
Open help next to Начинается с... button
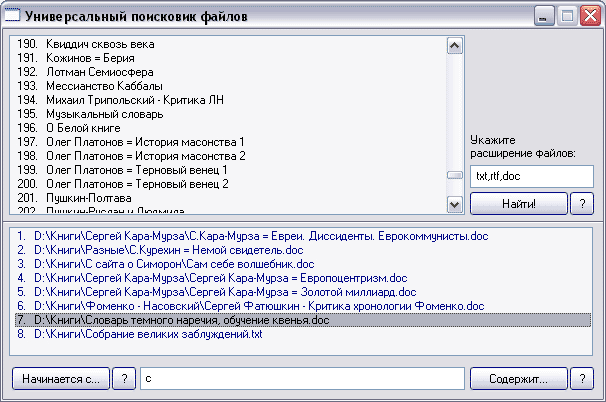pos(124,378)
